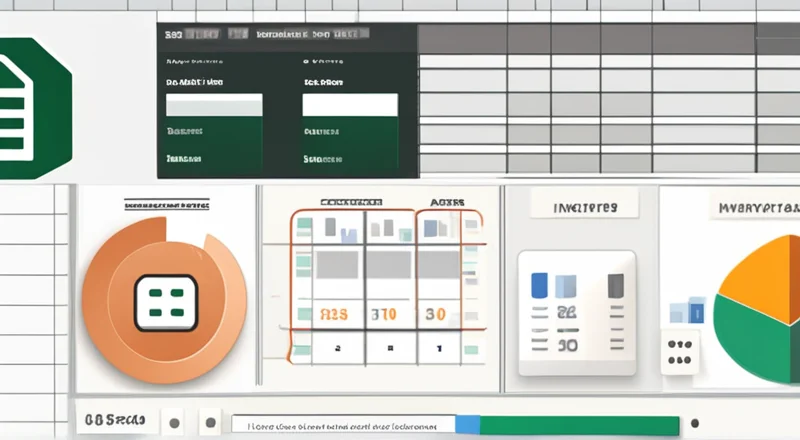Image resolution: width=800 pixels, height=440 pixels.
Task: Expand the table column showing 310
Action: pos(384,314)
